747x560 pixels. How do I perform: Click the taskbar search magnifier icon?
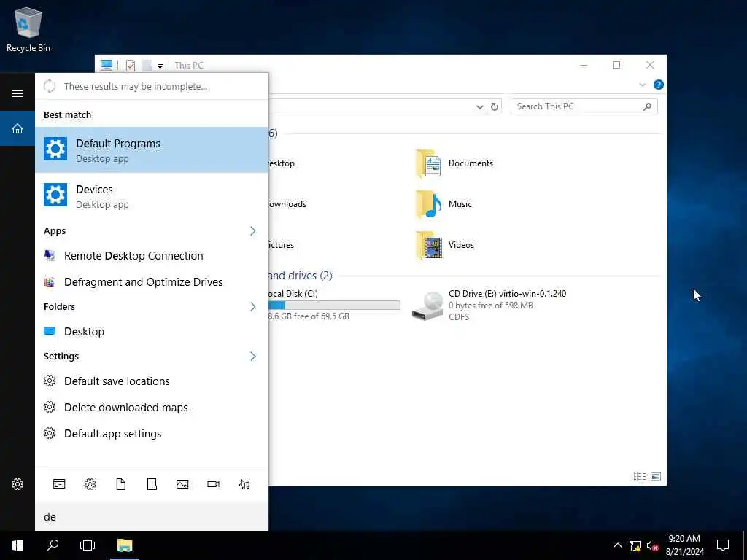[53, 545]
